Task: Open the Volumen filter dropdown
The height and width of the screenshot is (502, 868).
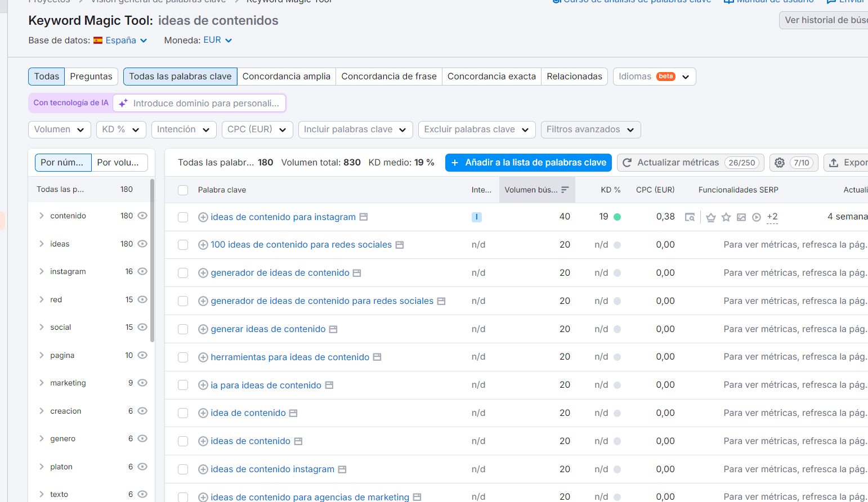Action: (59, 129)
